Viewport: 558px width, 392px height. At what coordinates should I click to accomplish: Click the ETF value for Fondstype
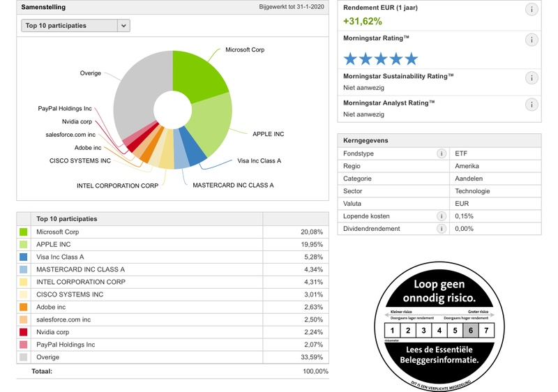click(461, 153)
